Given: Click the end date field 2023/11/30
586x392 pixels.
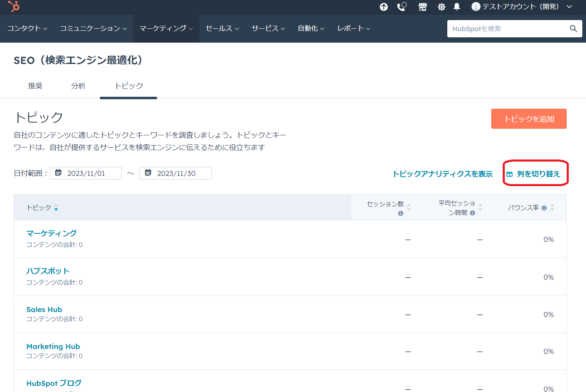Looking at the screenshot, I should 175,173.
